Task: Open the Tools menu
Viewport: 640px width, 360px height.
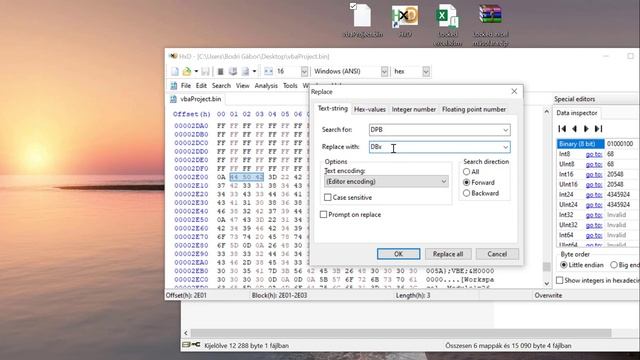Action: coord(290,86)
